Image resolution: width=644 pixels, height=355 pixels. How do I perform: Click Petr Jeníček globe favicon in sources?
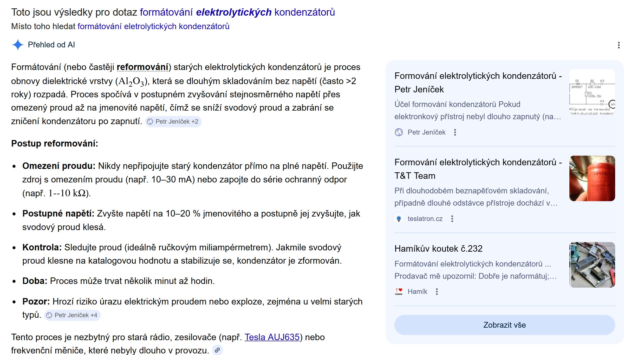tap(399, 132)
